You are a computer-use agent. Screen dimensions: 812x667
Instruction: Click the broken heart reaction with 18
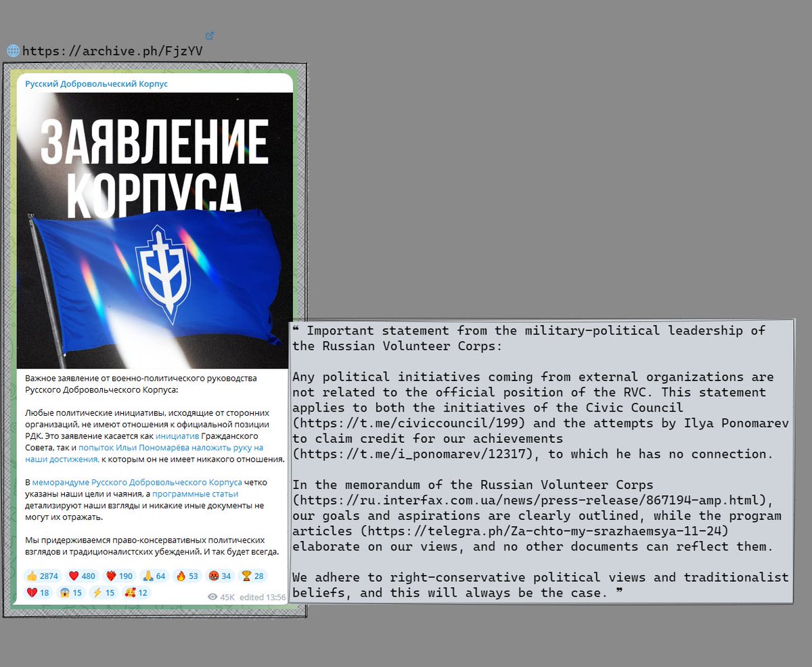pyautogui.click(x=39, y=593)
